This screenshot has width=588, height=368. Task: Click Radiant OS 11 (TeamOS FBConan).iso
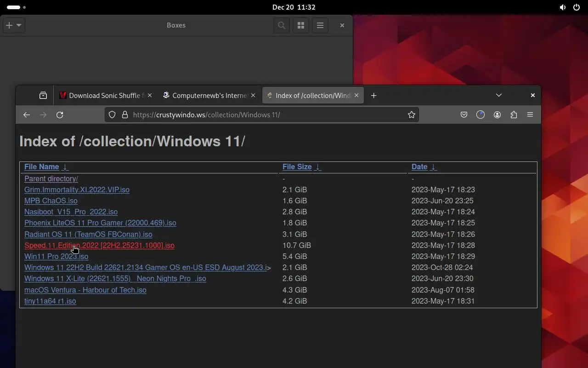[x=88, y=234]
